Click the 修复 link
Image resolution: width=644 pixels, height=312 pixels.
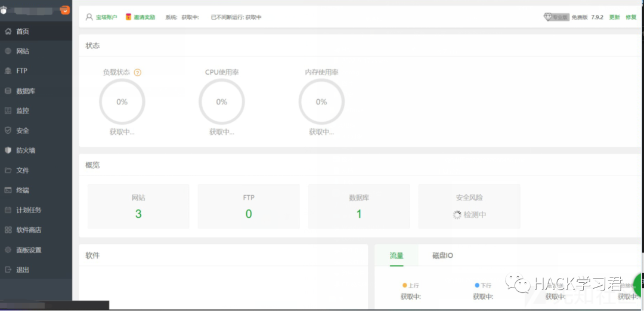(631, 17)
